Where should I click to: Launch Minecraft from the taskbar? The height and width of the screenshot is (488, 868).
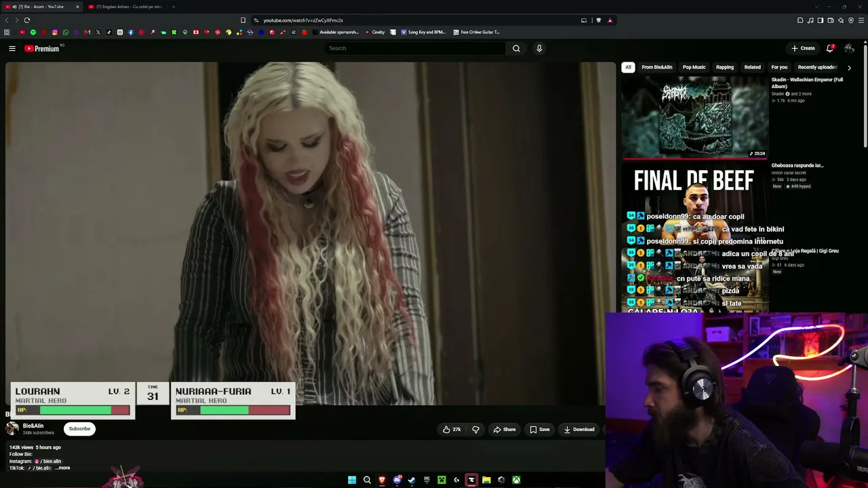tap(441, 480)
